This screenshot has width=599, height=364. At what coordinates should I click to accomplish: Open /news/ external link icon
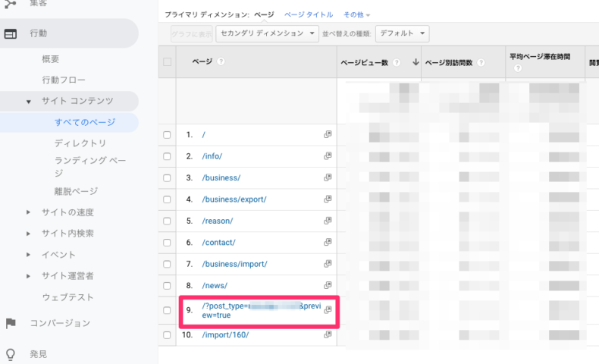pos(328,285)
